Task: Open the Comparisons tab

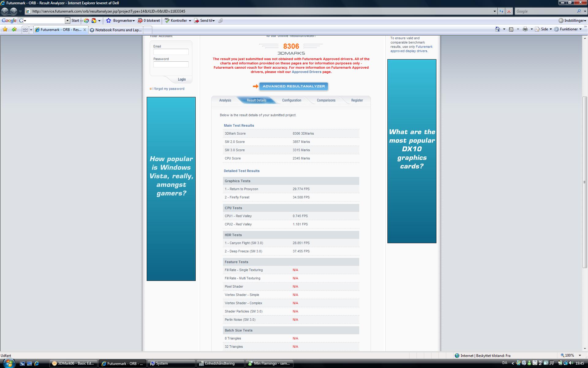Action: 326,100
